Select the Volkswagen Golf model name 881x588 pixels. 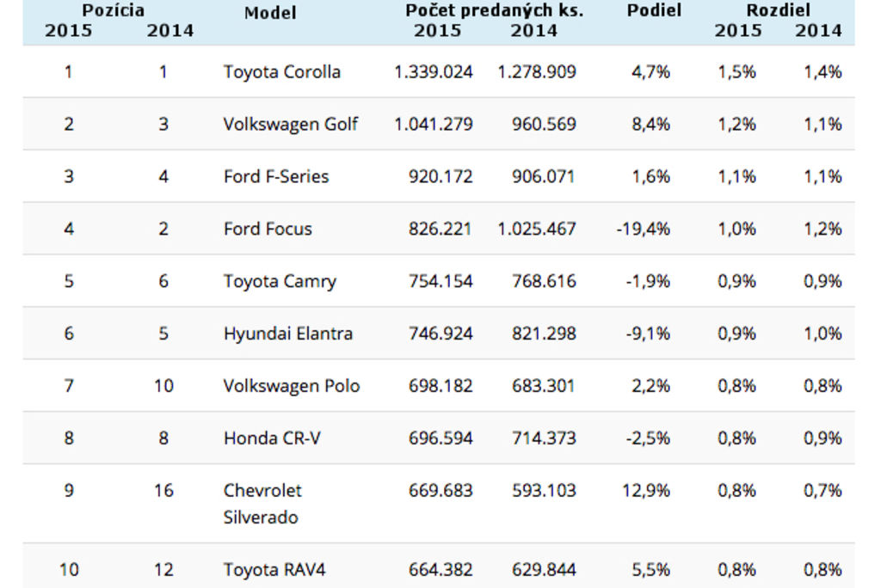tap(290, 124)
